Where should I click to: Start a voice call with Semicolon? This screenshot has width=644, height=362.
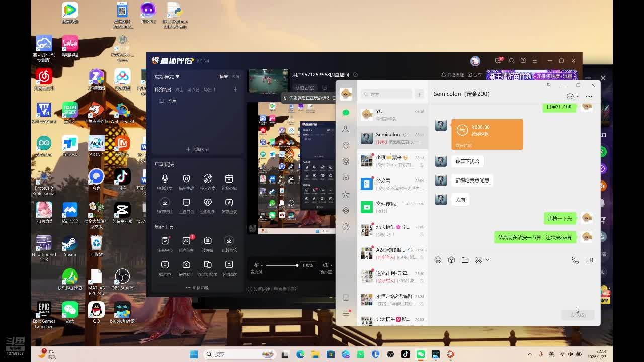tap(575, 260)
